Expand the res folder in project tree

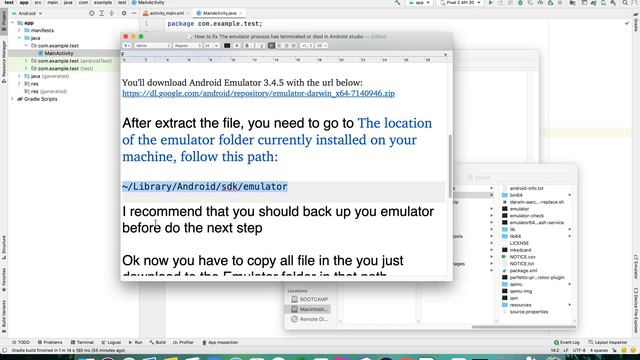coord(19,84)
